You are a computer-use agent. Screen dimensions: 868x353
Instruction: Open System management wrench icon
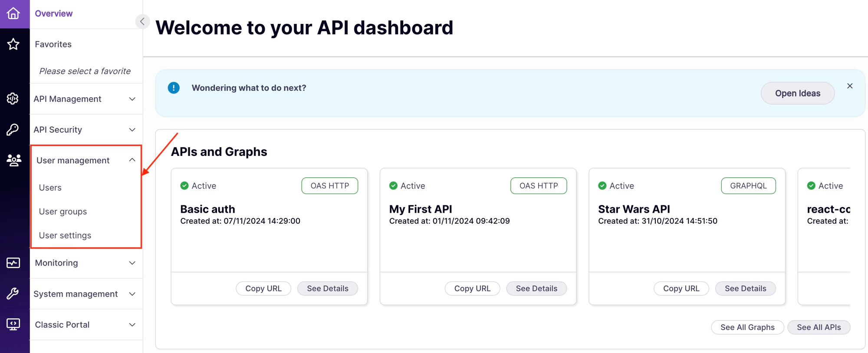coord(13,294)
